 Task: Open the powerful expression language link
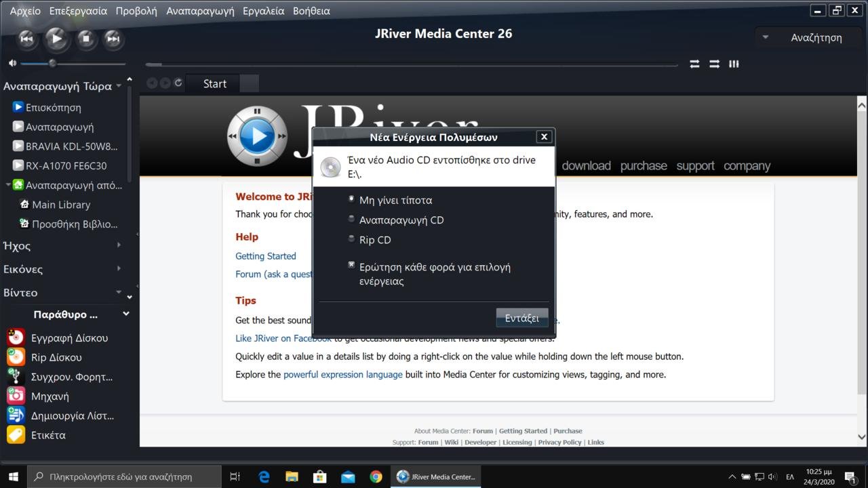point(342,374)
